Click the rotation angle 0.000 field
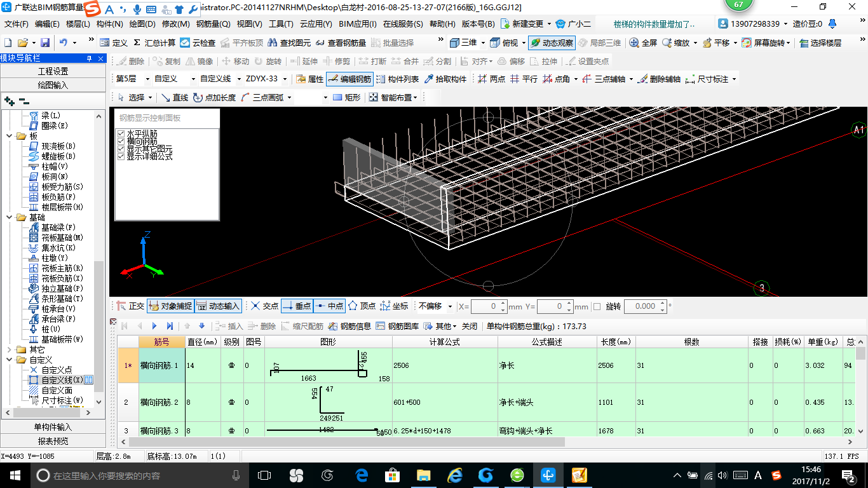The width and height of the screenshot is (868, 488). (641, 306)
